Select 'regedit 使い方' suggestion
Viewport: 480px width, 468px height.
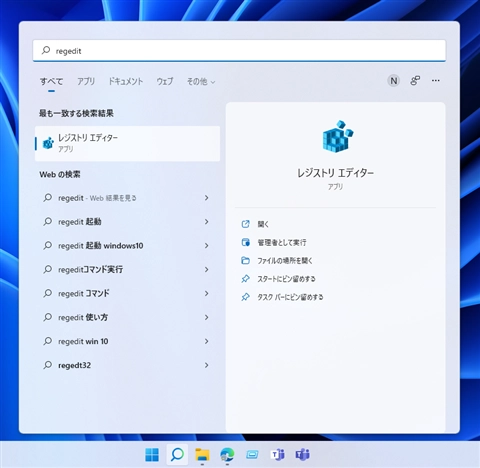(127, 317)
